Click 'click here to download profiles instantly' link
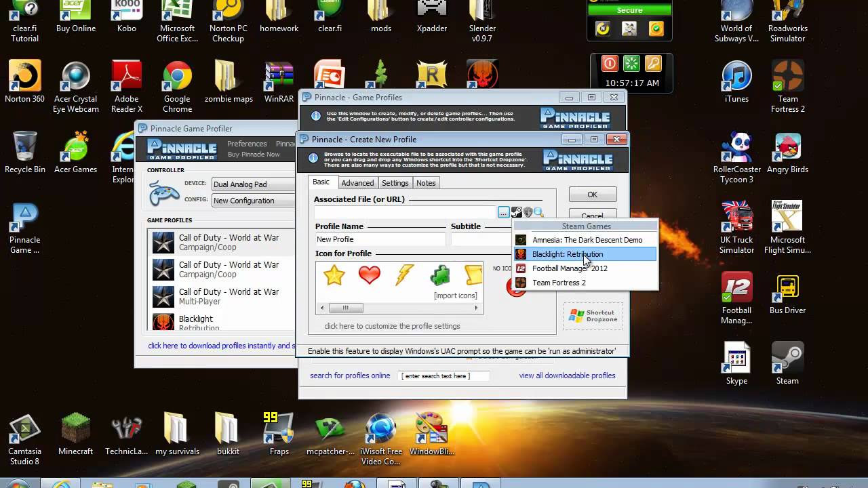The width and height of the screenshot is (868, 488). [222, 346]
